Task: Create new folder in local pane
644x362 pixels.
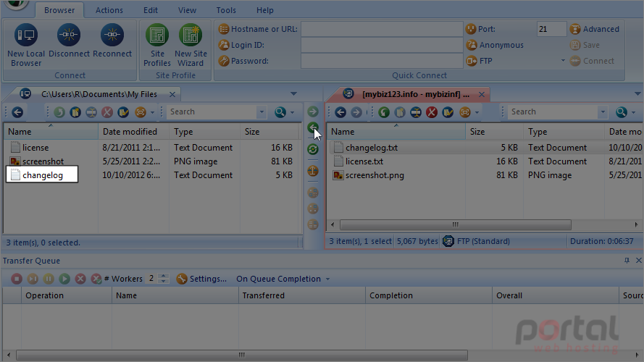Action: (75, 112)
